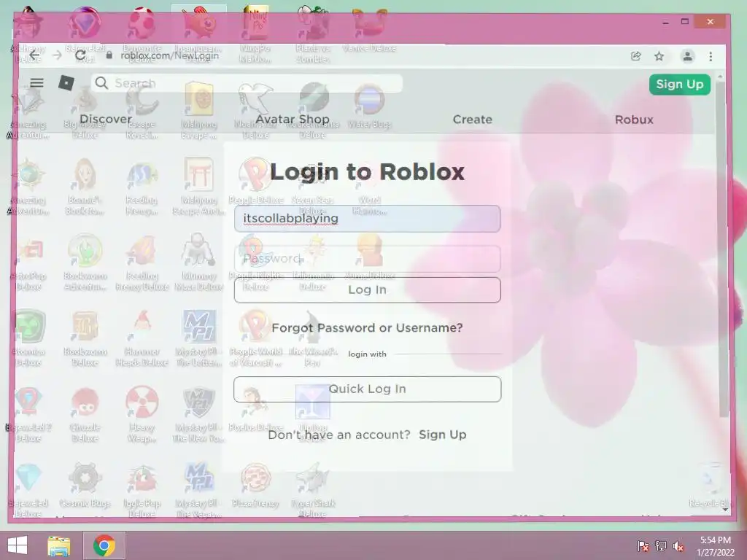
Task: Go back using the browser back arrow
Action: click(x=35, y=55)
